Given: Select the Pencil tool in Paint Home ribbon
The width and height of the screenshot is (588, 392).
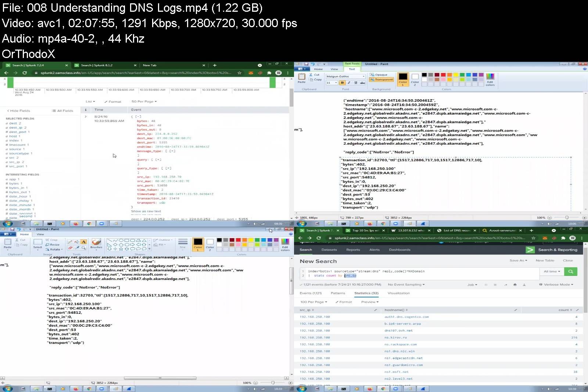Looking at the screenshot, I should [70, 242].
